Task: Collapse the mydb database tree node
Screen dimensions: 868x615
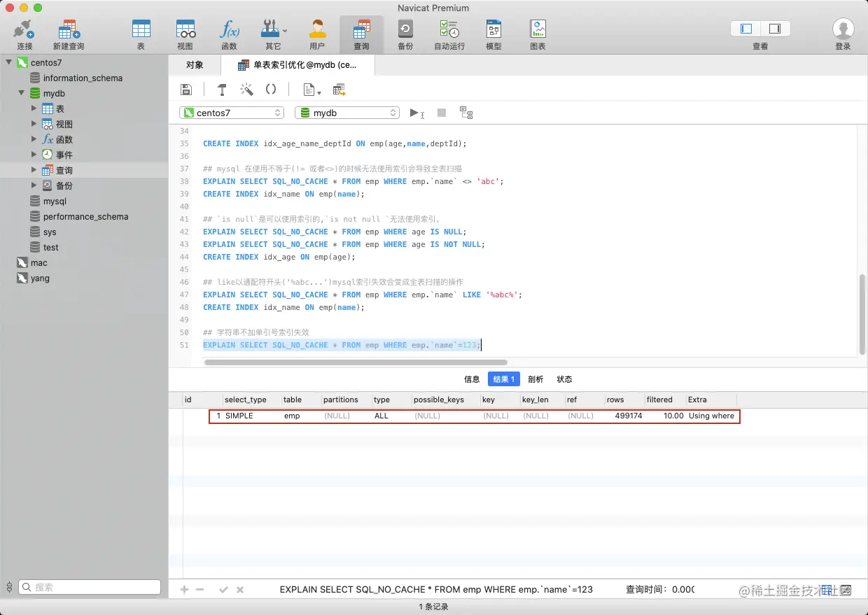Action: [x=22, y=93]
